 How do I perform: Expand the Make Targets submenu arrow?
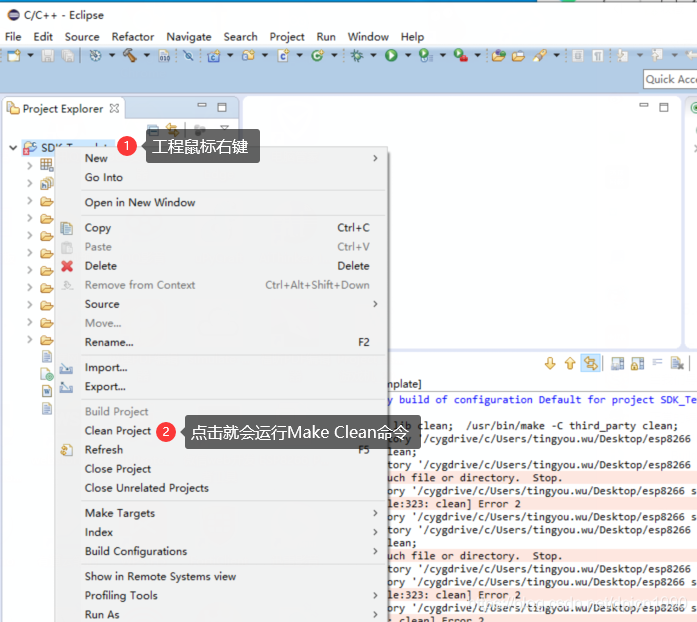(375, 513)
